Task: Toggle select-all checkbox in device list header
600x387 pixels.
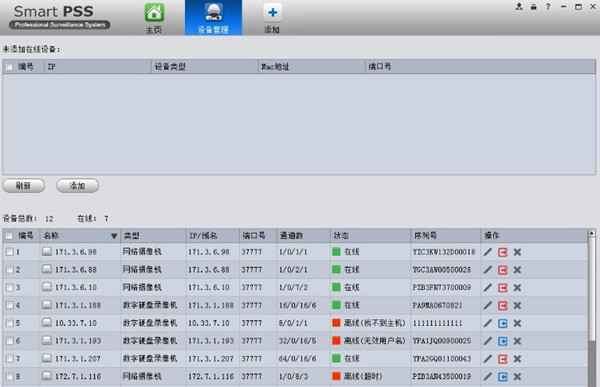Action: [x=9, y=236]
